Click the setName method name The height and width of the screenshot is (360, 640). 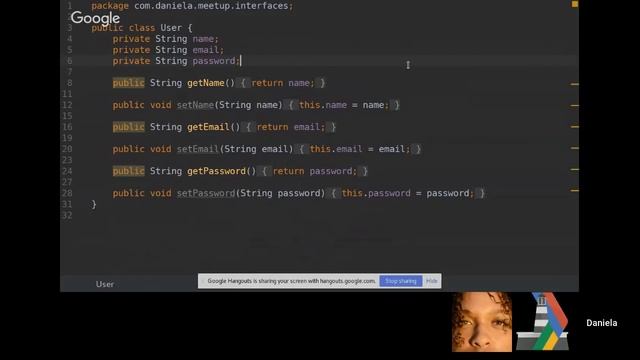point(195,105)
